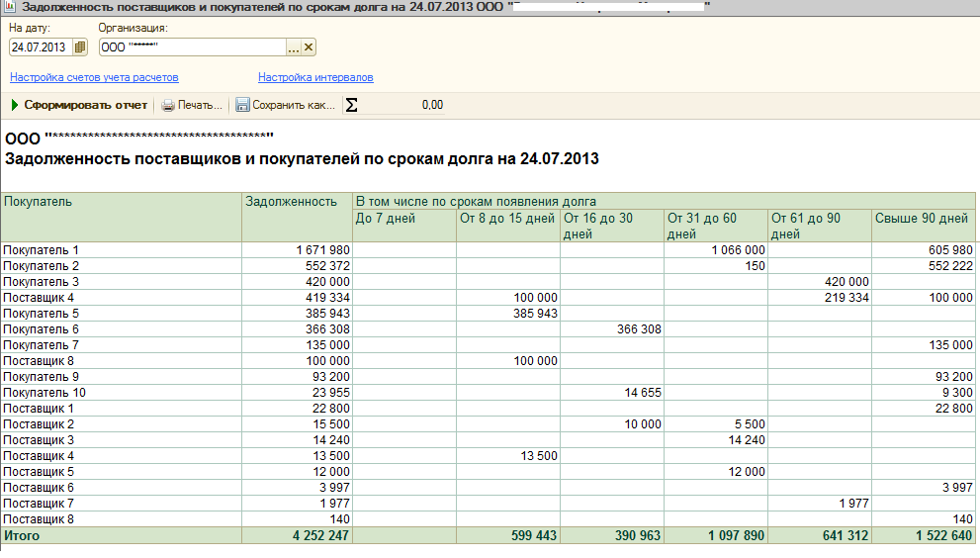Select the 366 308 cell under 16-30 days

tap(612, 329)
